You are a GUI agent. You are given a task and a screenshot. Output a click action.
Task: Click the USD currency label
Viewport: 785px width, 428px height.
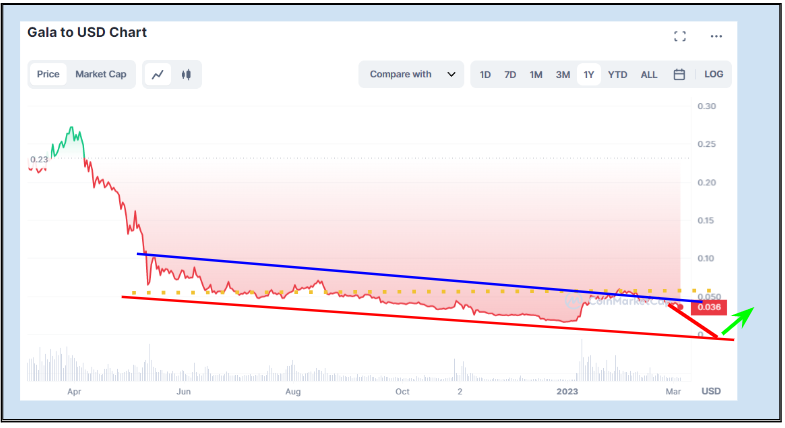[711, 391]
